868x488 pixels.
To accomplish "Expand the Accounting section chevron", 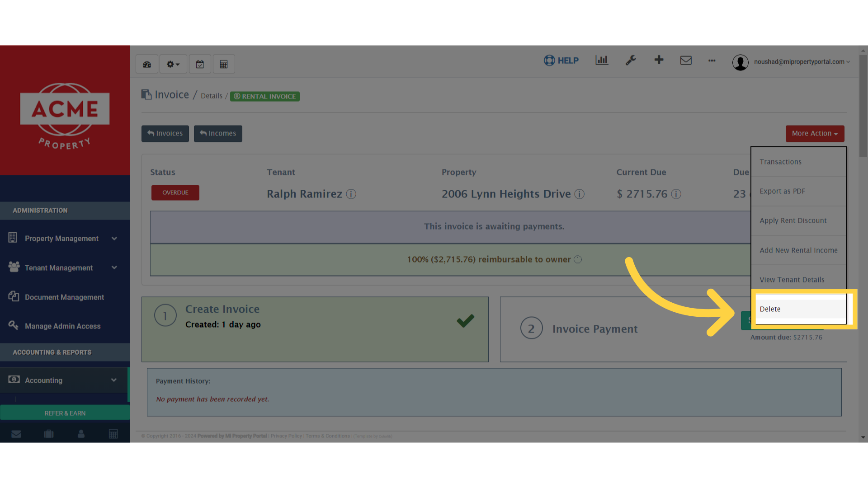I will 114,380.
